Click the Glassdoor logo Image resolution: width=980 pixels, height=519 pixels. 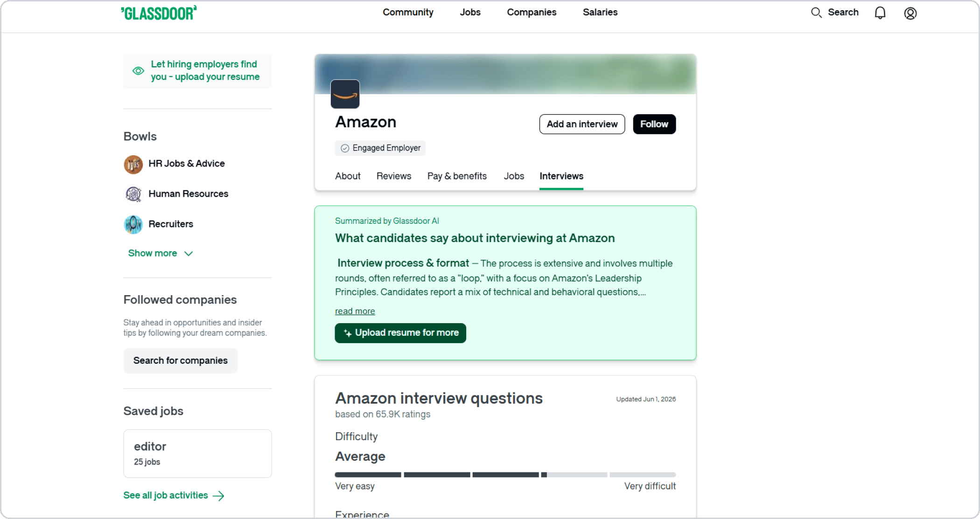[x=159, y=13]
